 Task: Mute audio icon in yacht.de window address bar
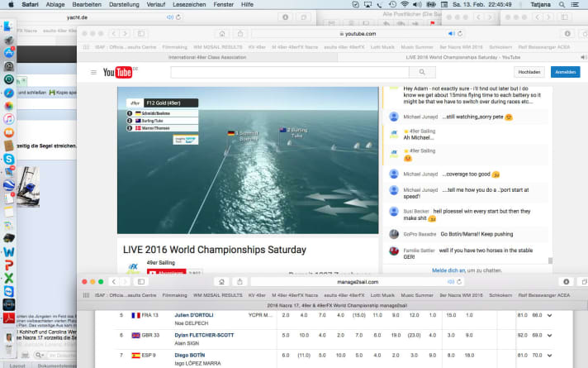click(170, 17)
